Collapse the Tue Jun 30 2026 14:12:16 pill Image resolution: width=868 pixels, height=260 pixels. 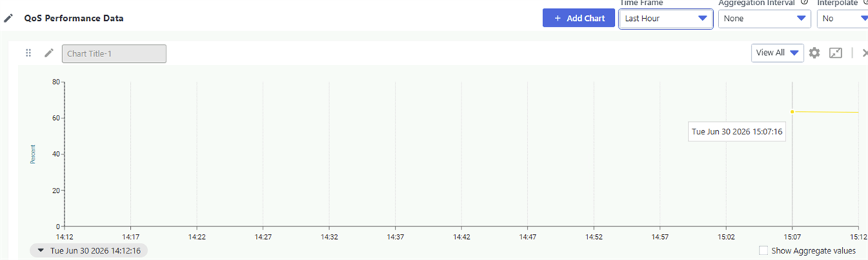(90, 251)
